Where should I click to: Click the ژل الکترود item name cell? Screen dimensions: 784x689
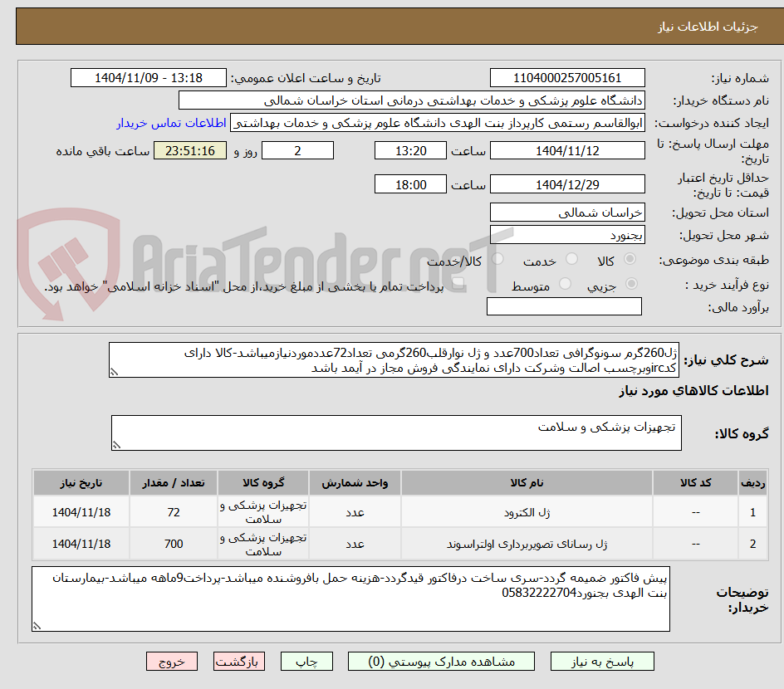point(527,512)
